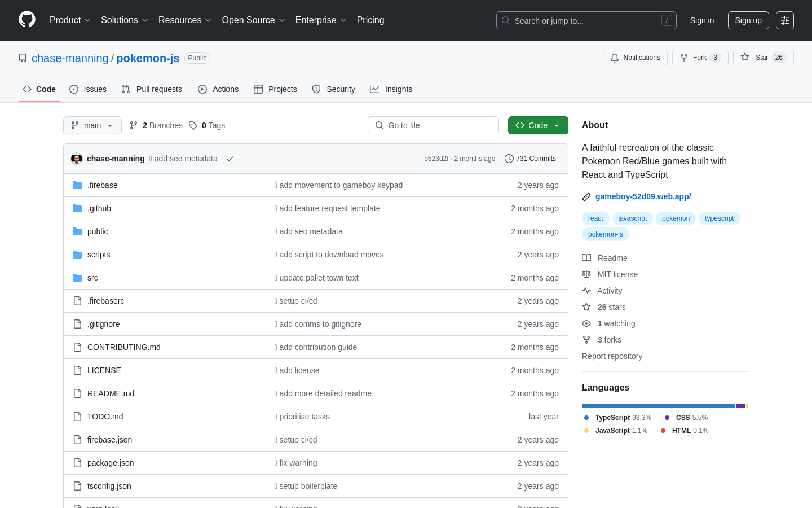Click the TypeScript segment of language bar
The image size is (812, 508).
coord(658,406)
